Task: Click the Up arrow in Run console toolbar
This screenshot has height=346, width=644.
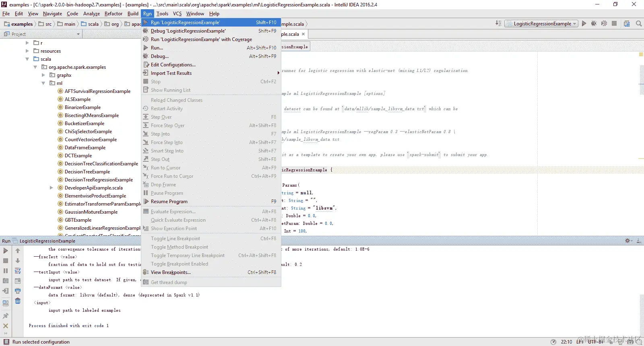Action: click(18, 251)
